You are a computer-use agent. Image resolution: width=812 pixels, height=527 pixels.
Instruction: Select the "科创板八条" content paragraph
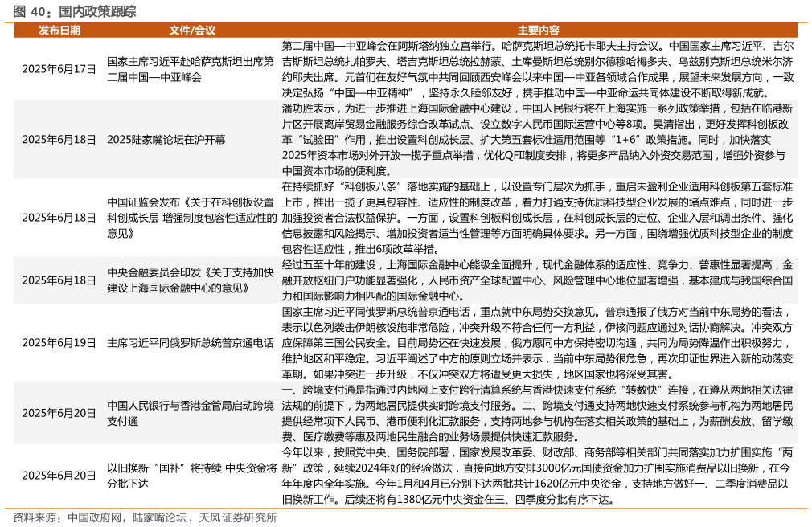click(537, 214)
